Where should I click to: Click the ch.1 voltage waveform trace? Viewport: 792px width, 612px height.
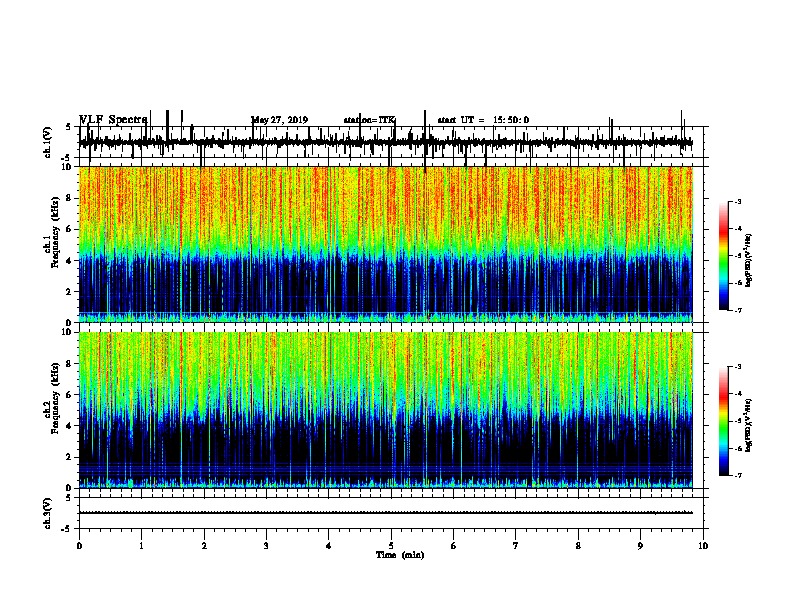pyautogui.click(x=386, y=142)
